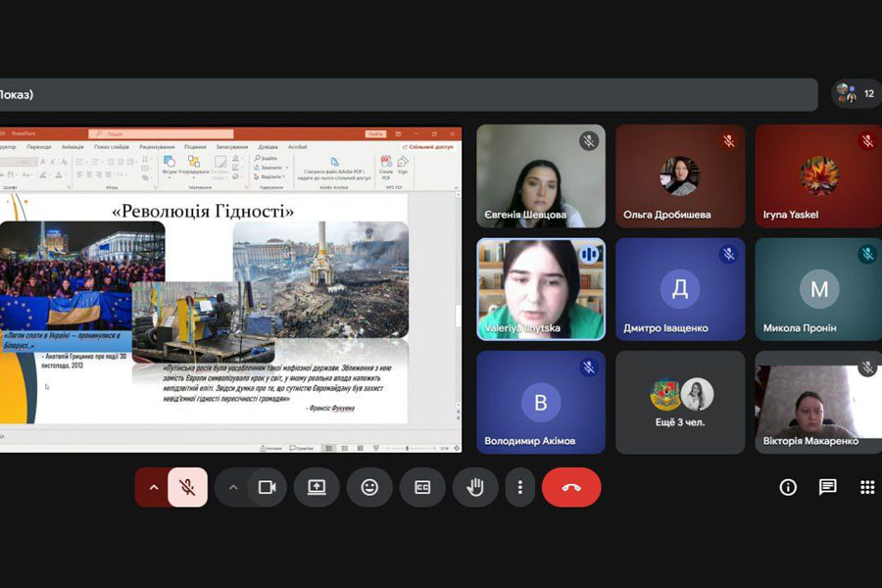Toggle Примітки comments in status bar
Viewport: 882px width, 588px height.
[x=302, y=449]
